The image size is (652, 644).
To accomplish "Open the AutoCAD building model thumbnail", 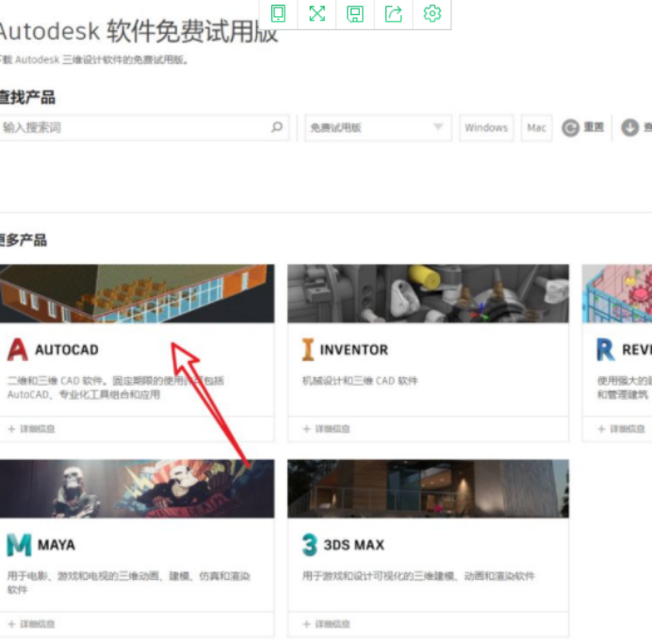I will (137, 293).
